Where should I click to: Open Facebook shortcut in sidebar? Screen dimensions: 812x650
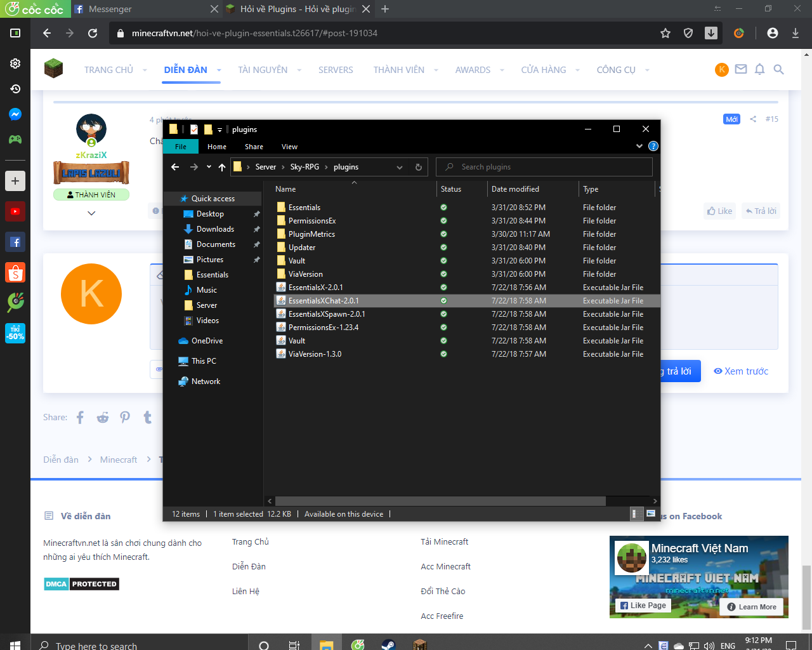point(15,242)
